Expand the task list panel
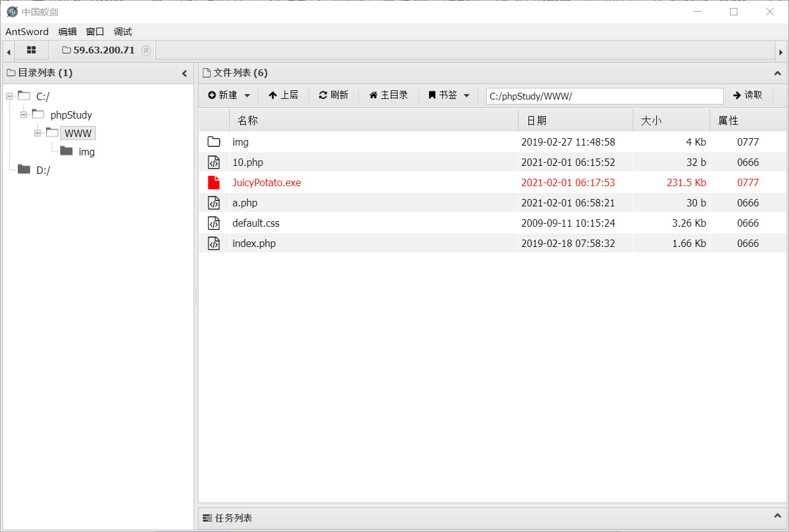This screenshot has width=789, height=532. (777, 515)
